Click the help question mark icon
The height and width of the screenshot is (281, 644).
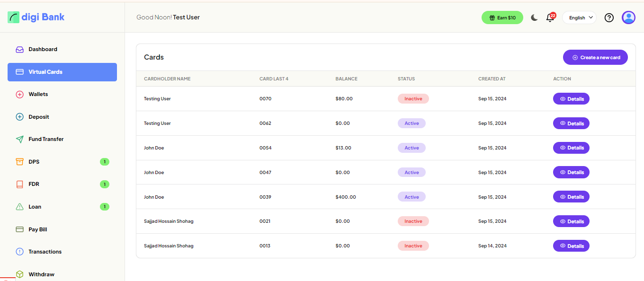609,18
